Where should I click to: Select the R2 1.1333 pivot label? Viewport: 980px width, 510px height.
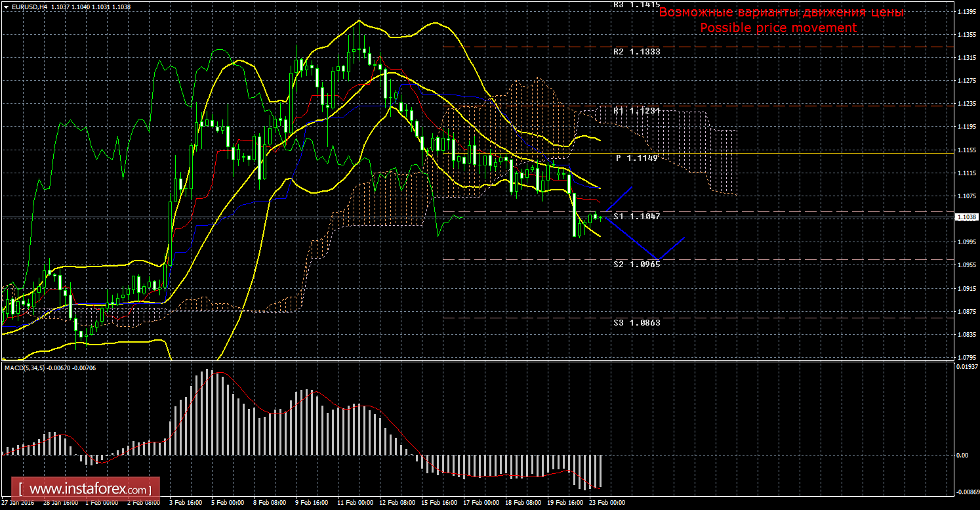(636, 51)
